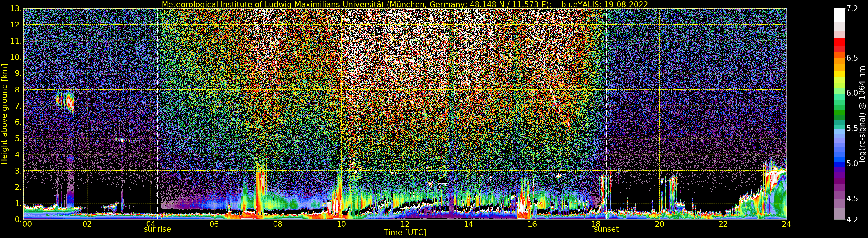Click the '0.' height axis tick label

pyautogui.click(x=18, y=220)
